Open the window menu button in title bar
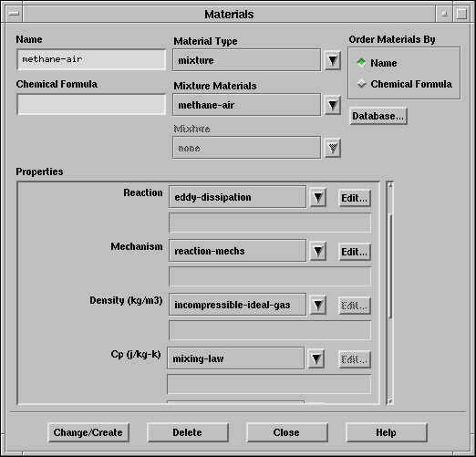476x457 pixels. tap(14, 14)
